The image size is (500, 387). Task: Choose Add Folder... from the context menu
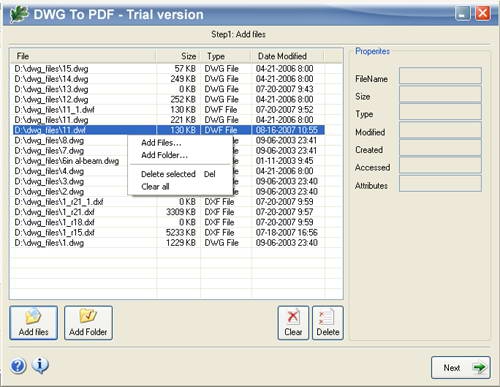(x=164, y=155)
